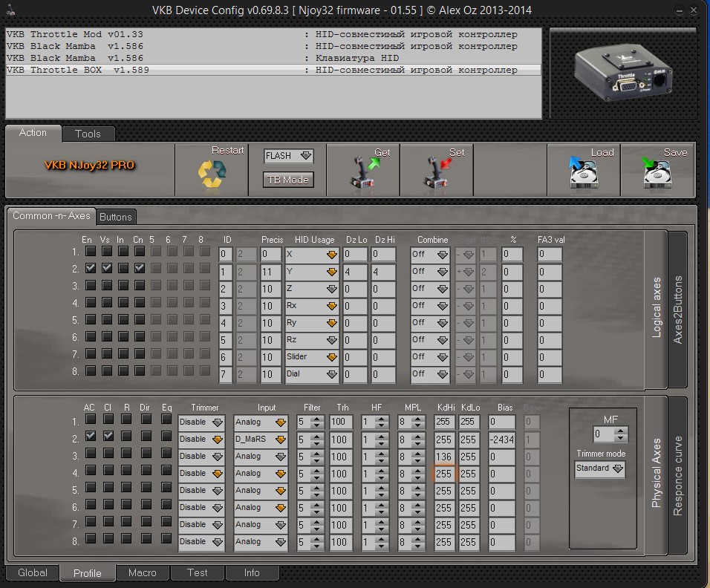This screenshot has width=710, height=588.
Task: Enable Dir checkbox for physical axis 8
Action: [x=146, y=538]
